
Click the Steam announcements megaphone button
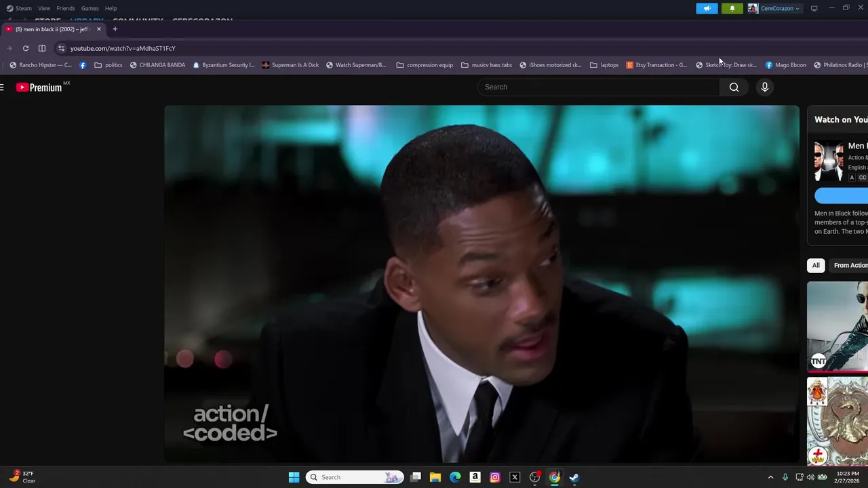pos(707,8)
